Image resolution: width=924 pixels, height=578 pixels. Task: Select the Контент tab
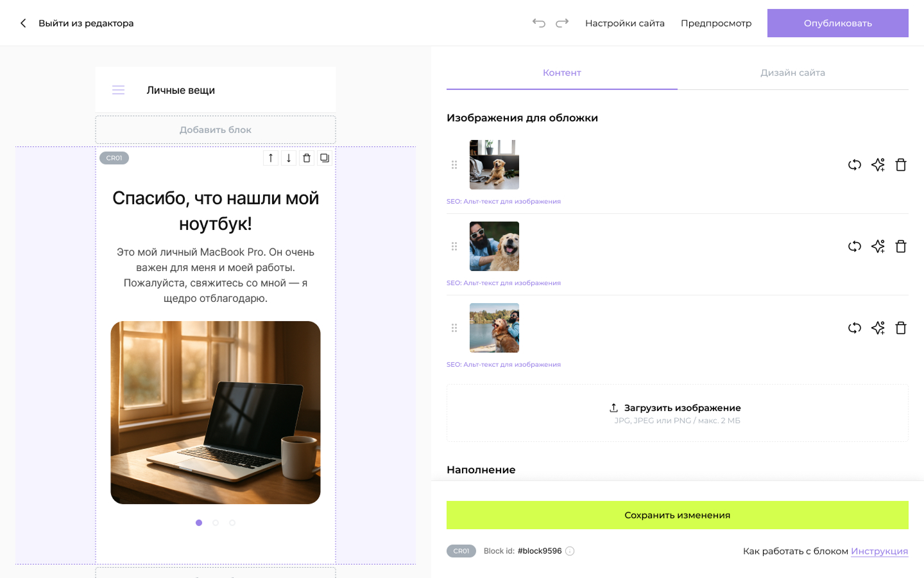[x=561, y=73]
